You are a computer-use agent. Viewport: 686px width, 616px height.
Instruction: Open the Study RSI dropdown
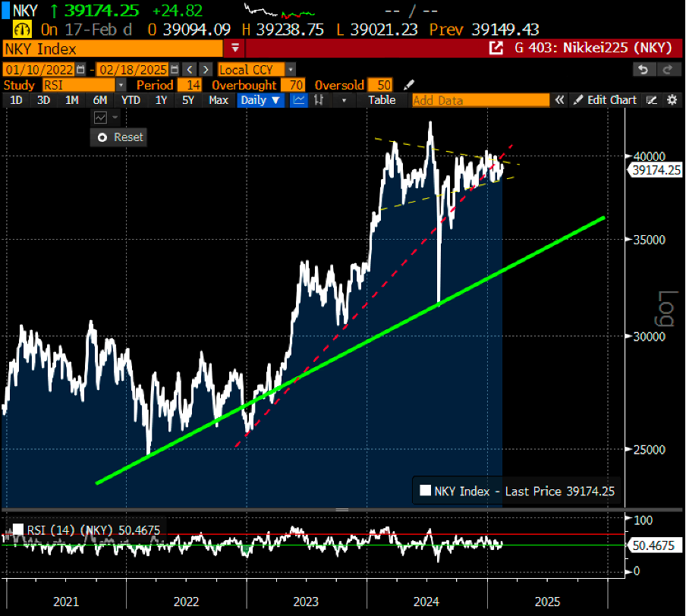tap(121, 85)
